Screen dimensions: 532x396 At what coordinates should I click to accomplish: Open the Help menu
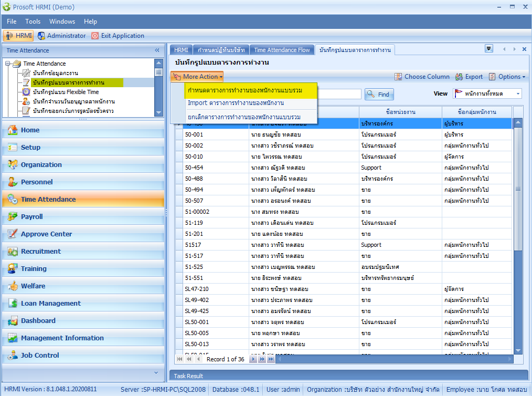tap(90, 22)
